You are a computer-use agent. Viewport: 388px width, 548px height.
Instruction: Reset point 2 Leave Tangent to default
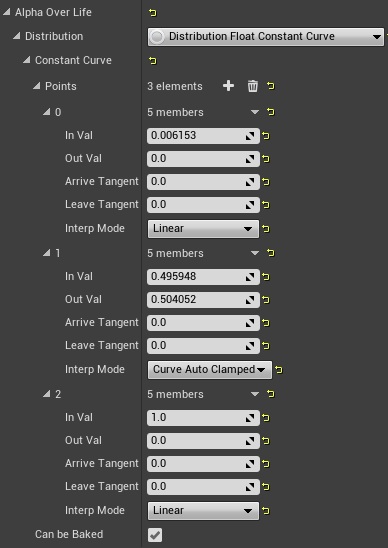click(x=266, y=487)
